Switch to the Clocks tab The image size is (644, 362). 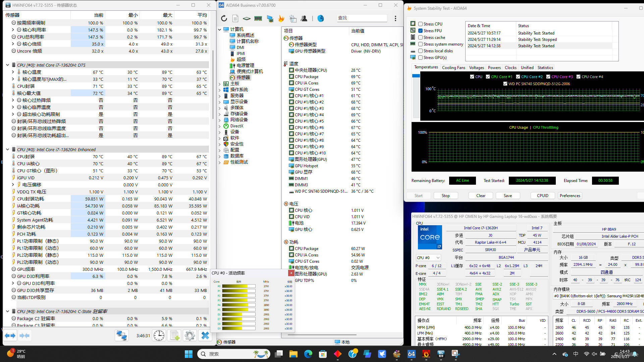[511, 68]
